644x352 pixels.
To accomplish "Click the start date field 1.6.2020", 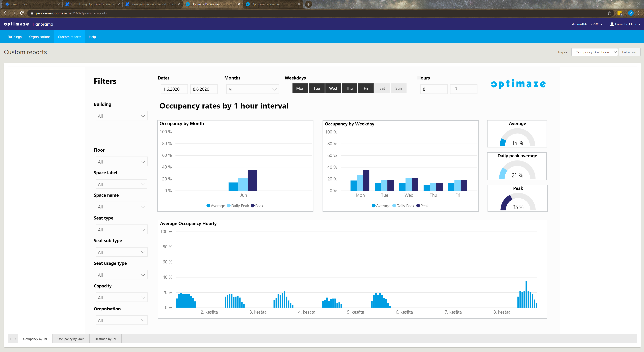I will (x=174, y=89).
